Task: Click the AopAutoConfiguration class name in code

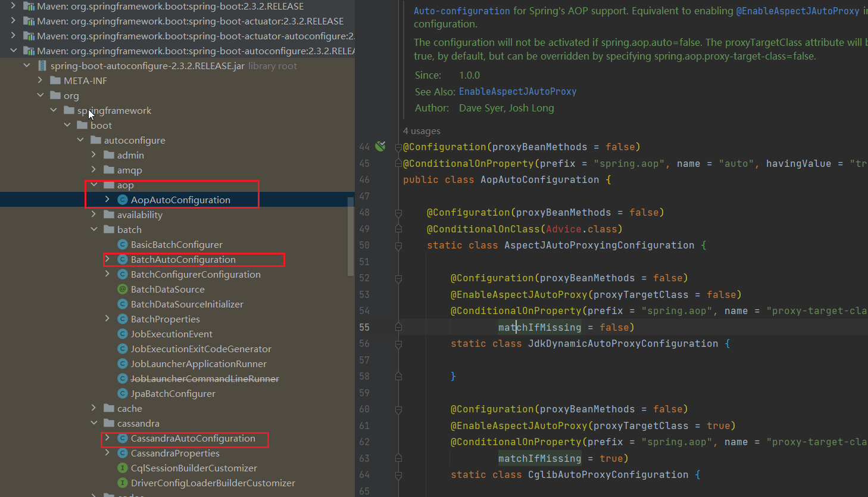Action: pos(539,179)
